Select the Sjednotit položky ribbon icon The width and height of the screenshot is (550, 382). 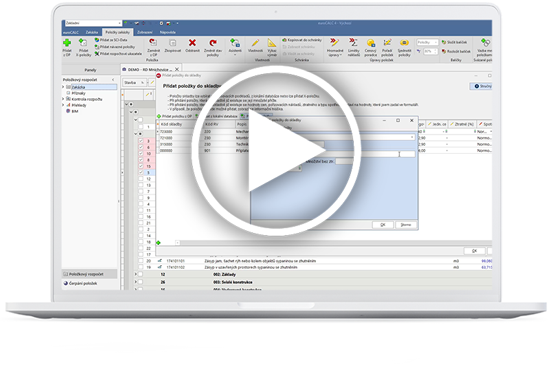pyautogui.click(x=404, y=43)
